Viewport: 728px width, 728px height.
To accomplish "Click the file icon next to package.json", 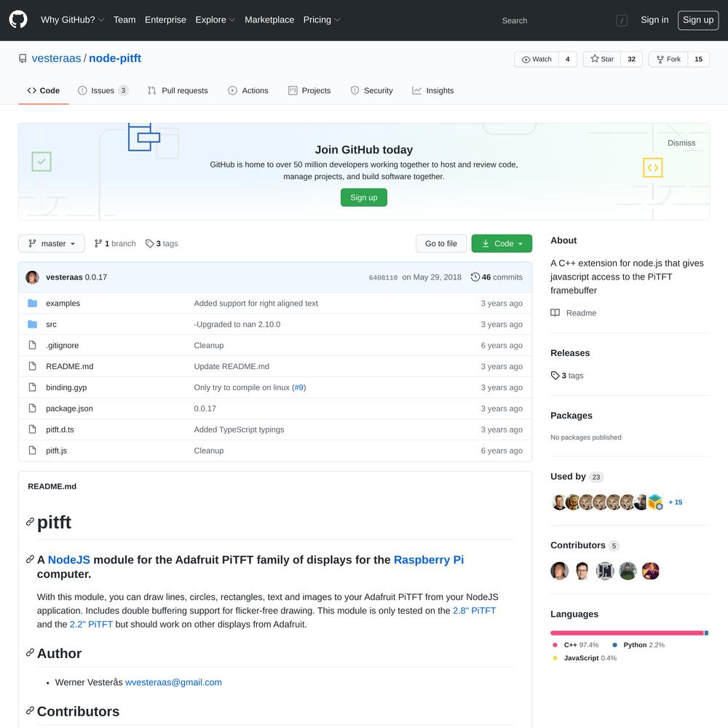I will coord(33,408).
